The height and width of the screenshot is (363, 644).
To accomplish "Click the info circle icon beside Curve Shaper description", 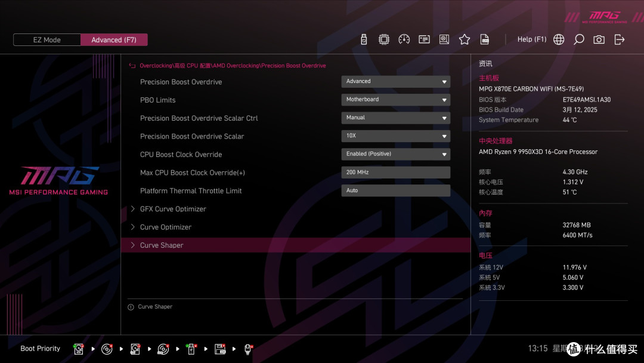I will [131, 307].
